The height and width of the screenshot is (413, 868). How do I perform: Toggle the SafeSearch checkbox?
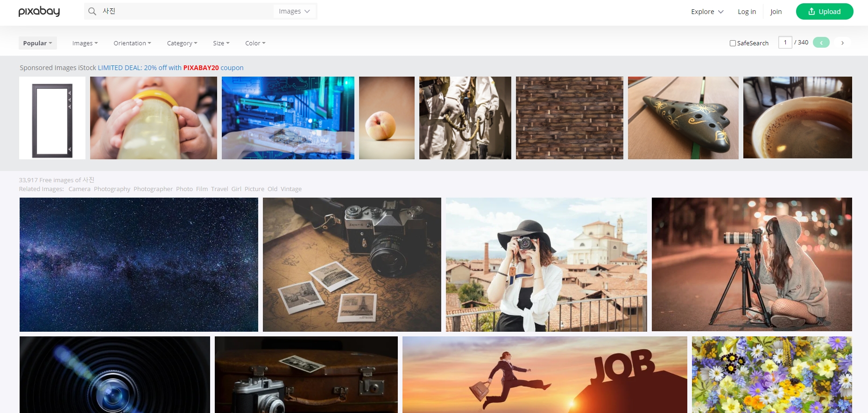(733, 43)
